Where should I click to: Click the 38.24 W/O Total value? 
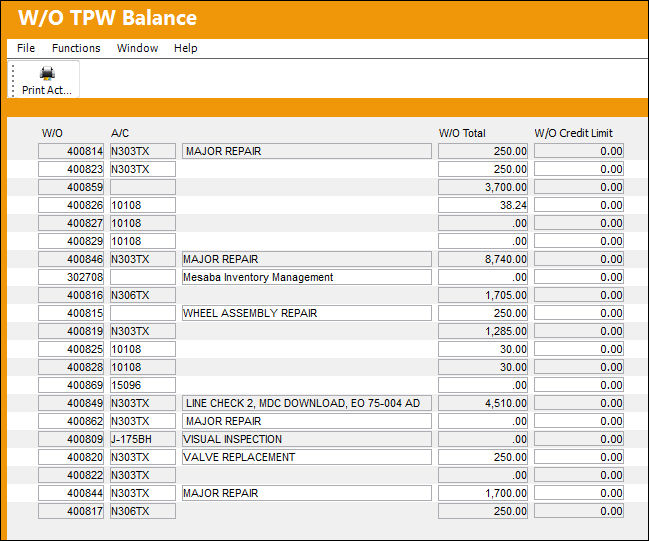[483, 205]
